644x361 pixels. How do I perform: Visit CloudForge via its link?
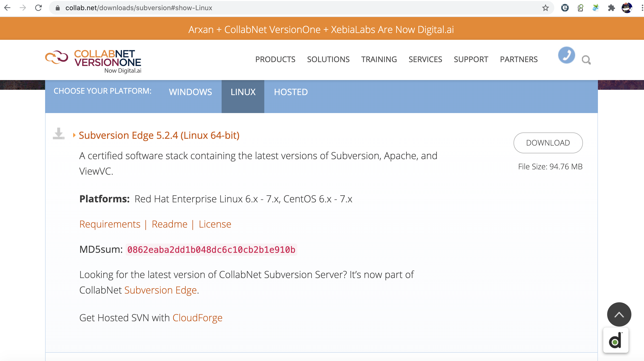pos(198,318)
